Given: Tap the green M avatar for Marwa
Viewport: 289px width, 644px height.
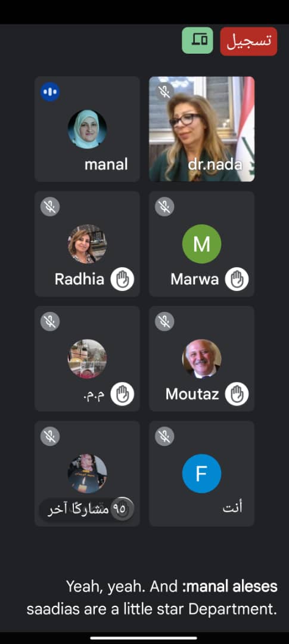Looking at the screenshot, I should click(201, 244).
